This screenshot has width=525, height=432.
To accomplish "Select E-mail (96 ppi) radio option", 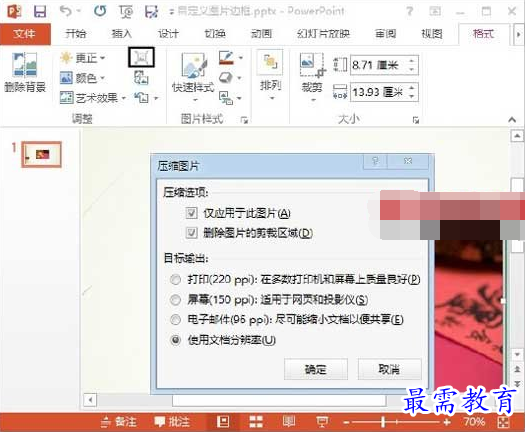I will click(x=175, y=320).
